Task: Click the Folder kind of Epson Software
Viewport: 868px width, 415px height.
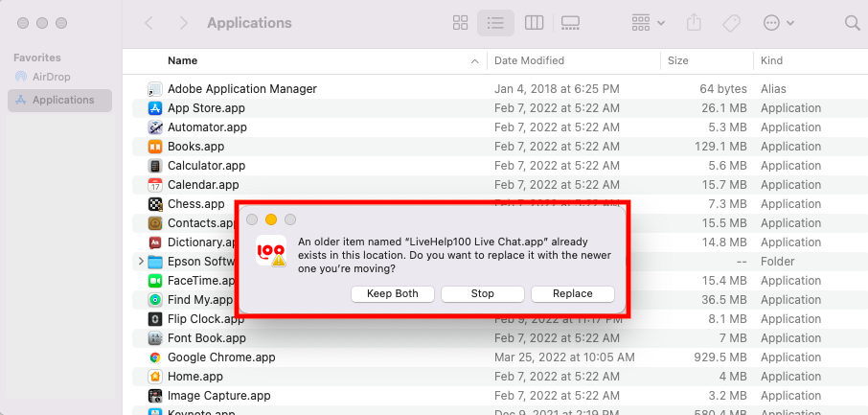Action: click(x=777, y=261)
